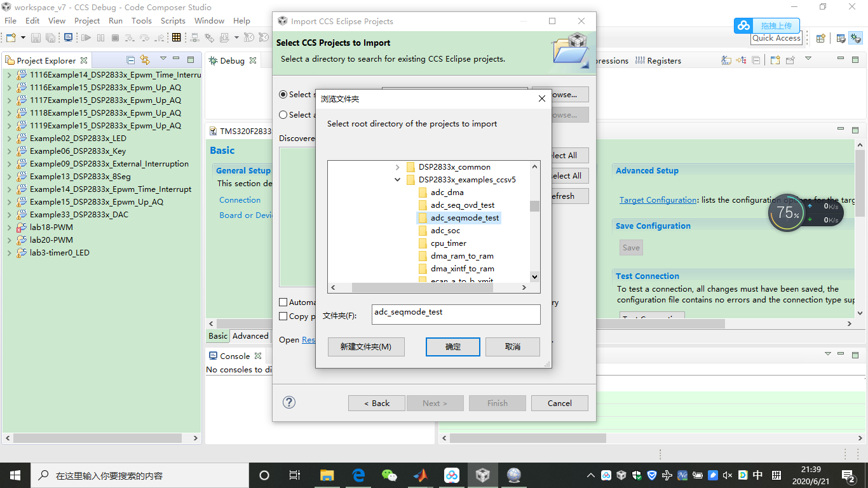868x488 pixels.
Task: Click the adc_seqmode_test folder name field
Action: (456, 315)
